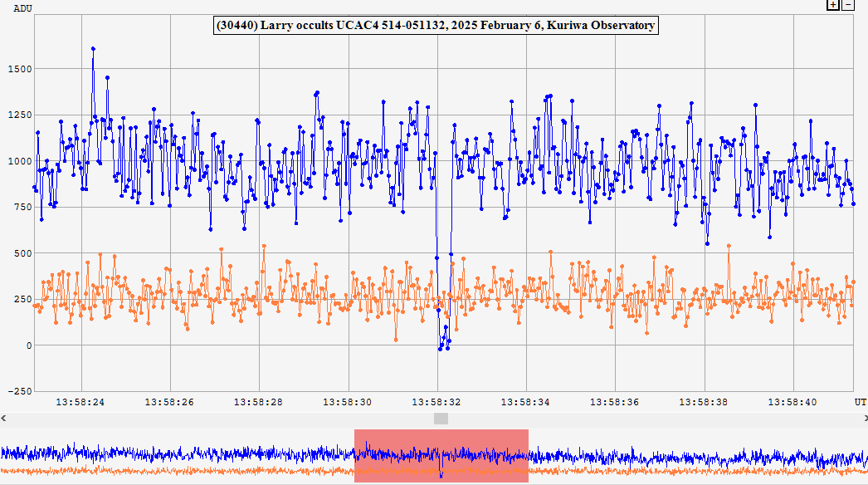
Task: Click the 13:58:26 time axis label
Action: (x=169, y=403)
